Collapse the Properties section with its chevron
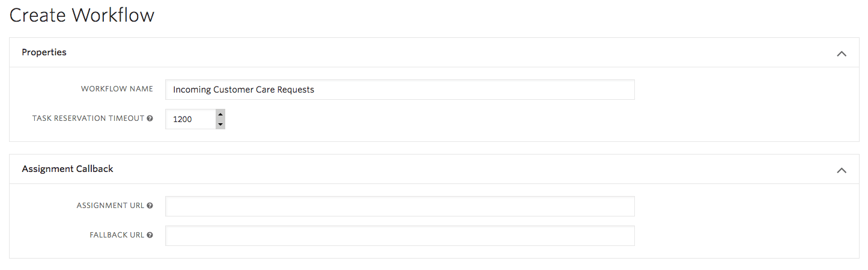 coord(842,54)
